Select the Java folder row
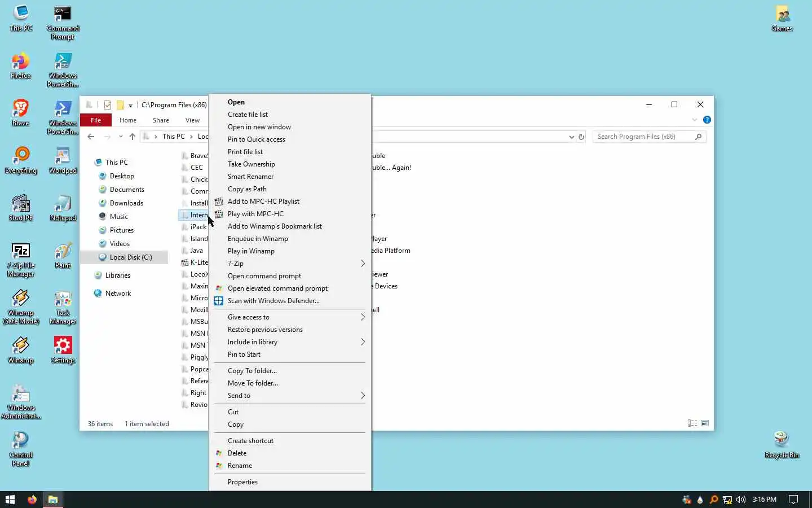This screenshot has height=508, width=812. 193,251
